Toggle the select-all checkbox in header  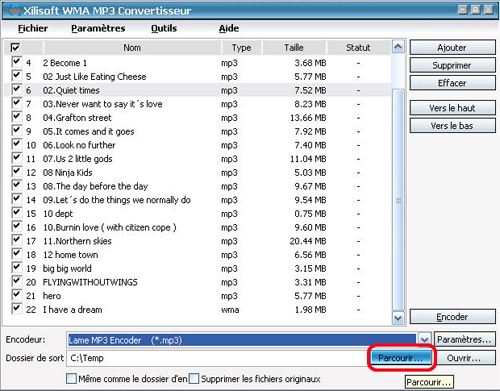(15, 48)
